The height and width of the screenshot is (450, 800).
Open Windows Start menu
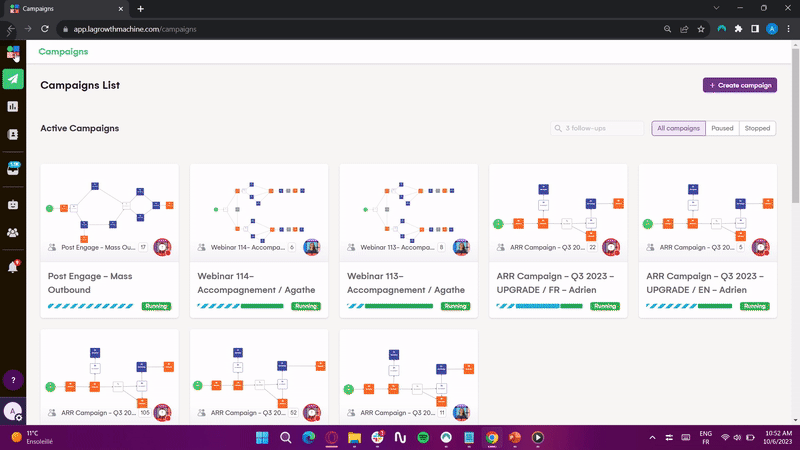click(x=262, y=437)
